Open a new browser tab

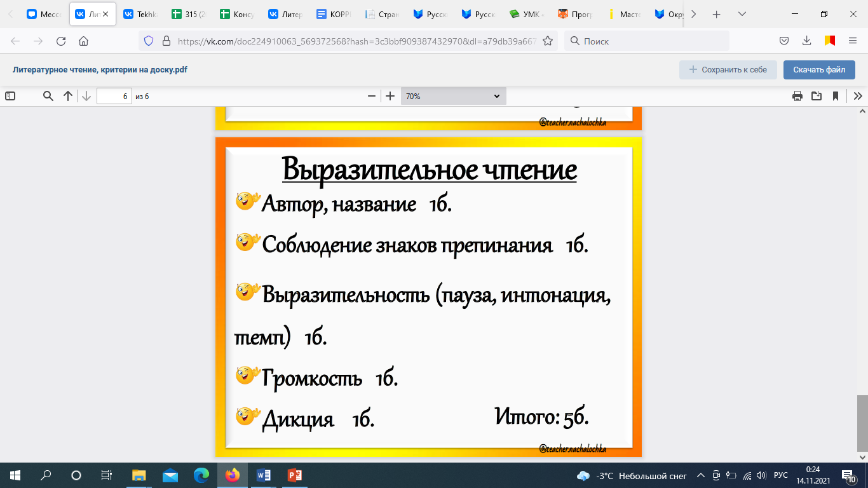pos(717,14)
